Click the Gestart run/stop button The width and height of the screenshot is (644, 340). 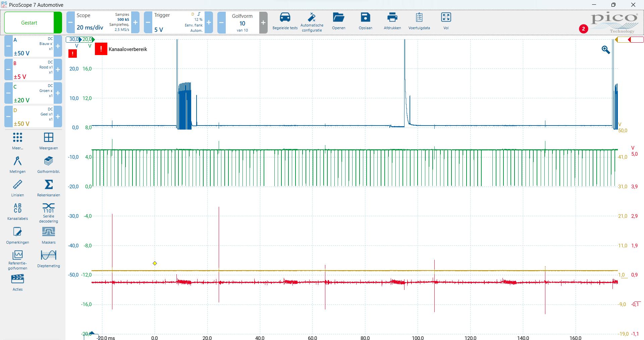[x=29, y=23]
